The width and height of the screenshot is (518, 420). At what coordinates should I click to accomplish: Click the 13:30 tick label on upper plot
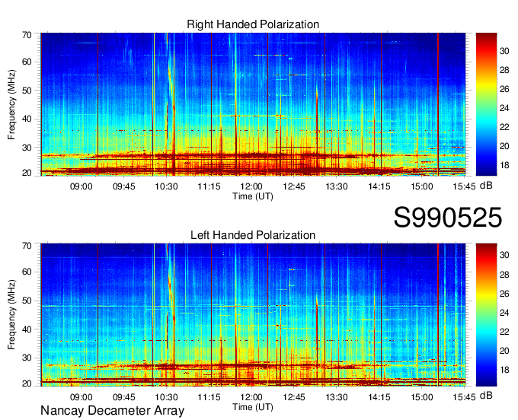tap(337, 186)
